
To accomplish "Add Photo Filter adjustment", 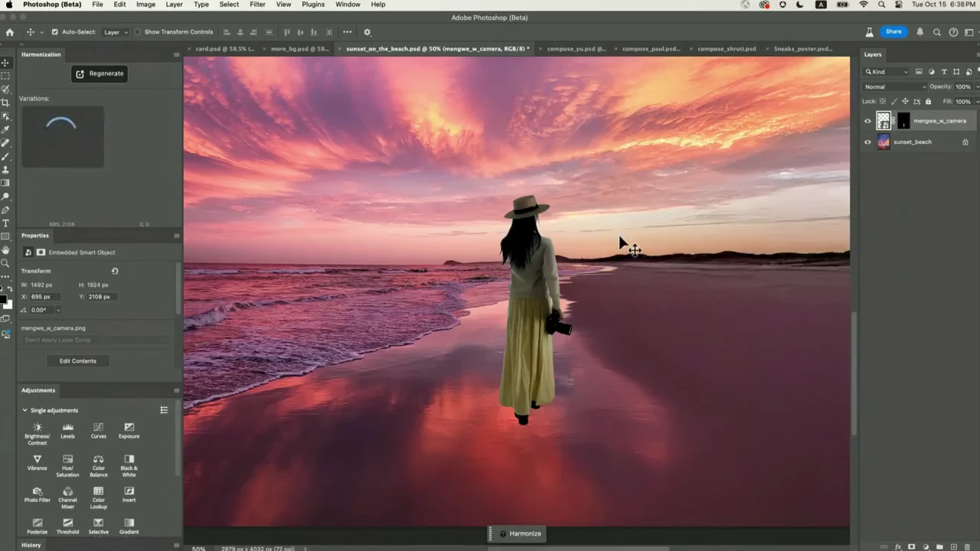I will pyautogui.click(x=37, y=494).
